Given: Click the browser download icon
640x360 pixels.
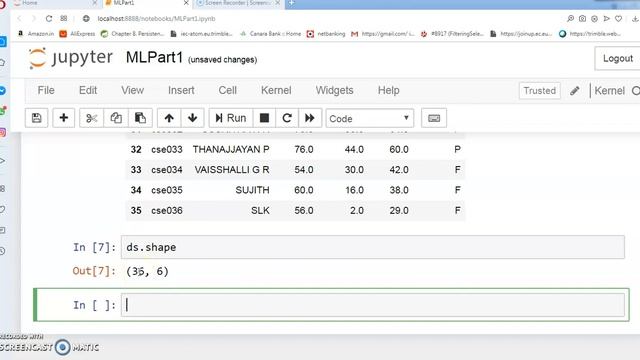Looking at the screenshot, I should pos(635,18).
